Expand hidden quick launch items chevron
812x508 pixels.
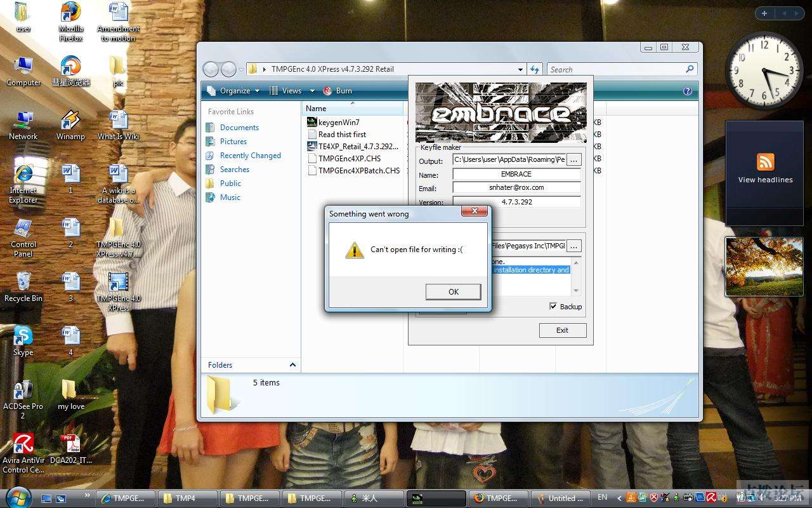pyautogui.click(x=87, y=495)
